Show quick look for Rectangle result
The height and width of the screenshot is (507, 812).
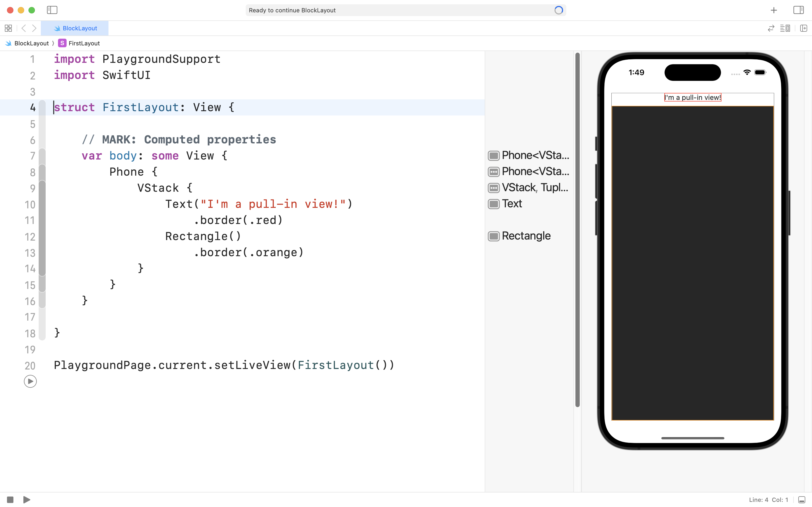(494, 236)
